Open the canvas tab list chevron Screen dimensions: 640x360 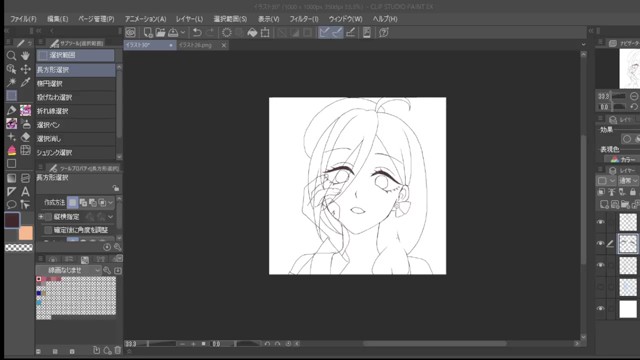click(x=584, y=44)
